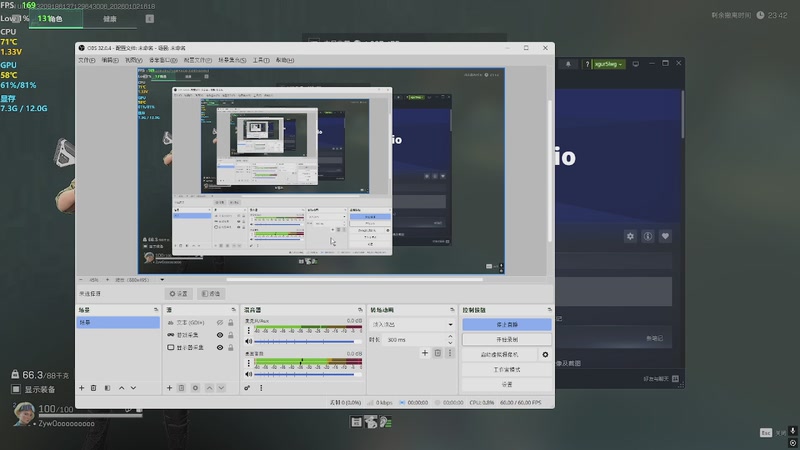
Task: Open audio mixer three-dot menu at bottom
Action: point(261,388)
